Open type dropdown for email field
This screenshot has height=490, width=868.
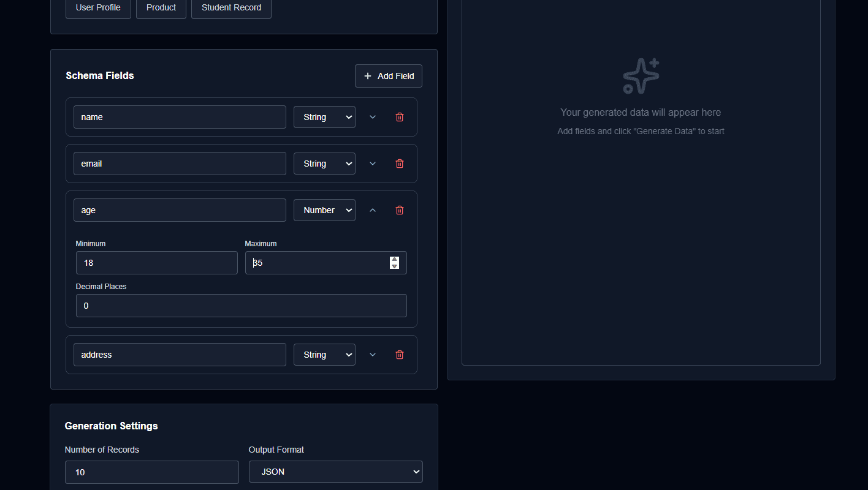[324, 164]
